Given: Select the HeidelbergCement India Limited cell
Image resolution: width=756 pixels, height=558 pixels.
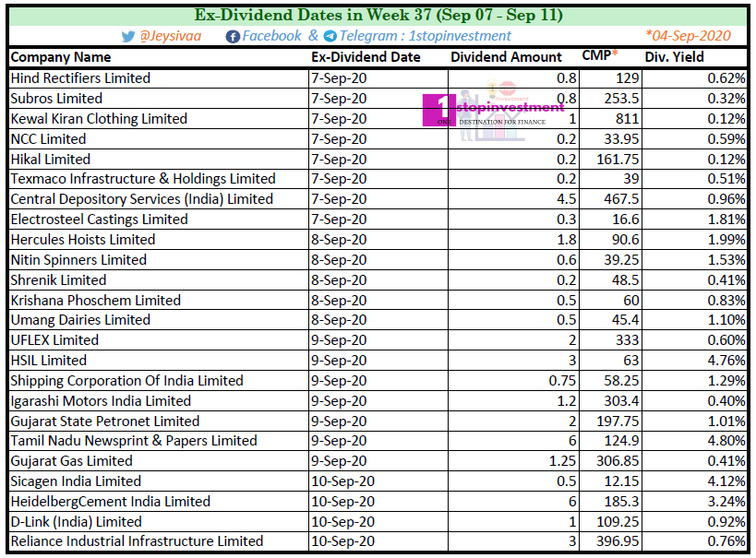Looking at the screenshot, I should point(159,502).
